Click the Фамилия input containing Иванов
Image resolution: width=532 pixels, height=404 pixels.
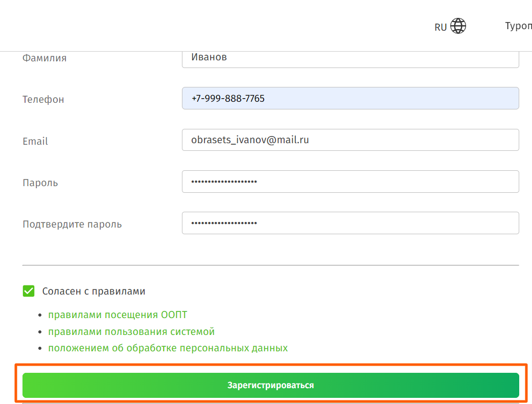[x=350, y=58]
